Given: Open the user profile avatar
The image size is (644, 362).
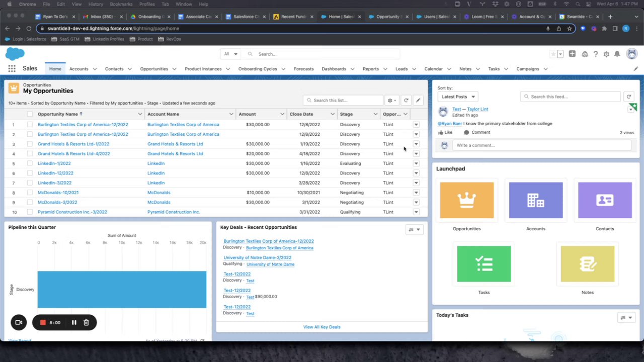Looking at the screenshot, I should [632, 54].
